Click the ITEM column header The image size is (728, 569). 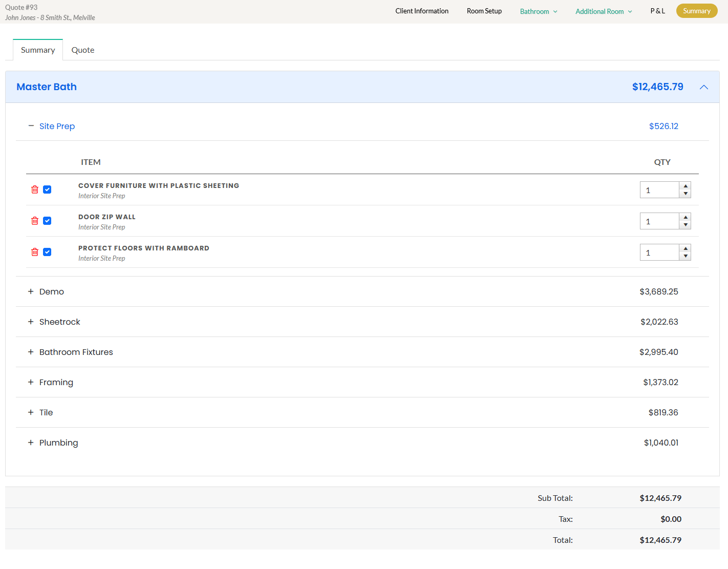pos(91,162)
